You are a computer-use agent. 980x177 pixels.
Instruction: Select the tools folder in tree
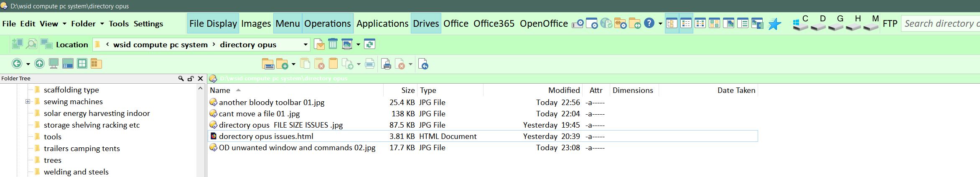(53, 137)
